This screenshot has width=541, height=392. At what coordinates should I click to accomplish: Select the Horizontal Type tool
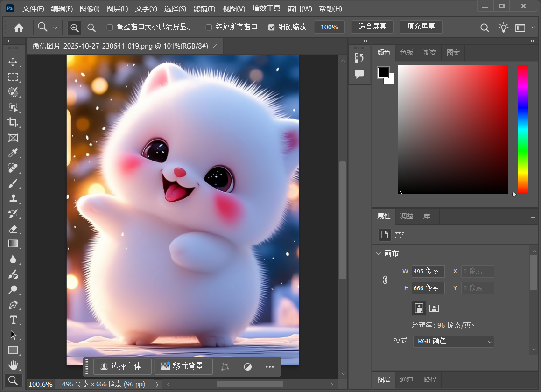click(13, 320)
